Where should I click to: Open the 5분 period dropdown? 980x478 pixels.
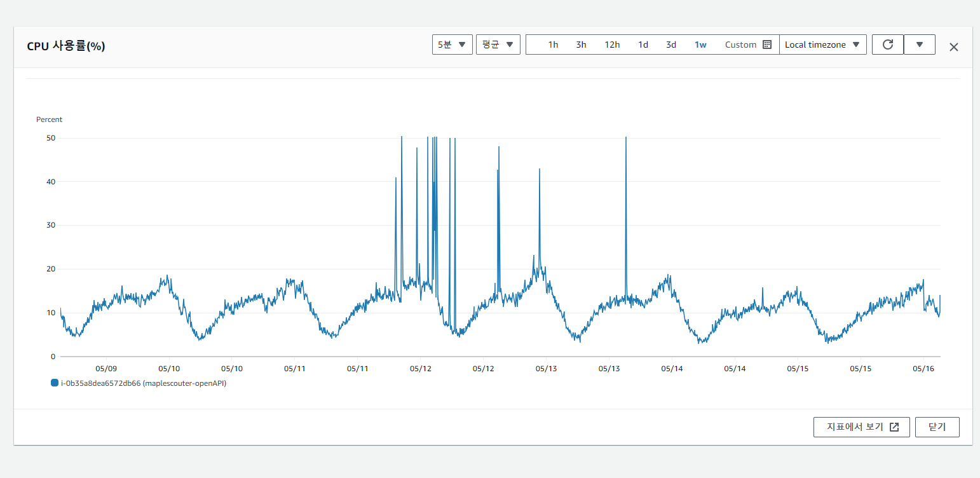pos(453,44)
